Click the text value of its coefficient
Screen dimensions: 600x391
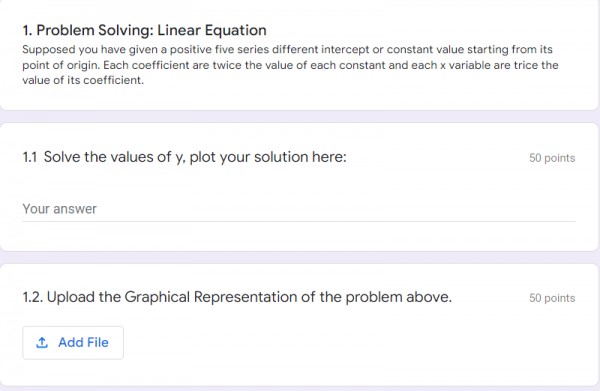pos(83,80)
